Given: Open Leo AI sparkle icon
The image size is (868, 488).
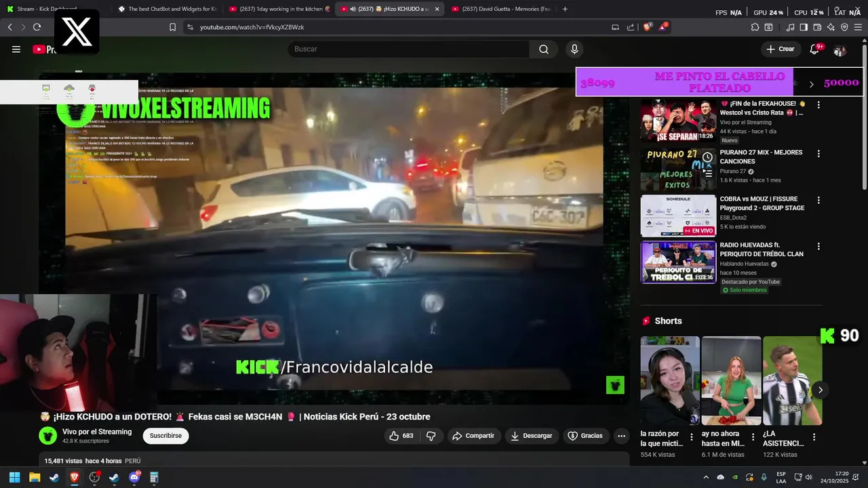Looking at the screenshot, I should [831, 27].
